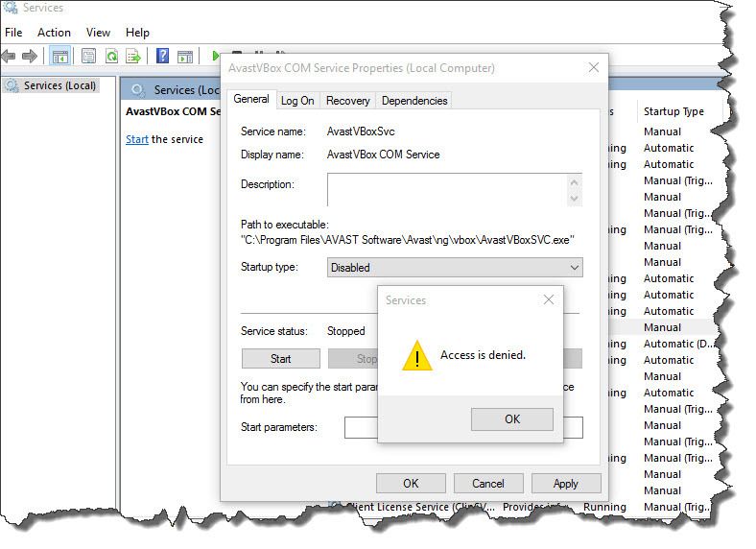Click the Automatic (D... startup type cell
756x549 pixels.
click(678, 344)
